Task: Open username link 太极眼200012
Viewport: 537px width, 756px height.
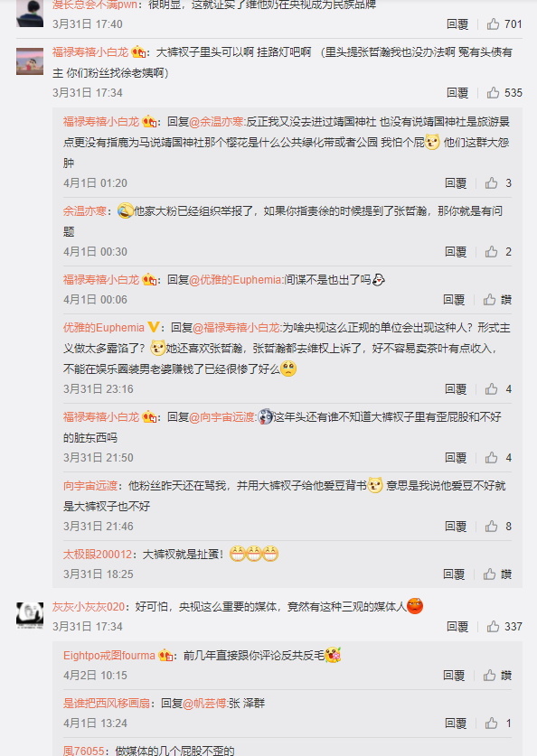Action: pyautogui.click(x=98, y=555)
